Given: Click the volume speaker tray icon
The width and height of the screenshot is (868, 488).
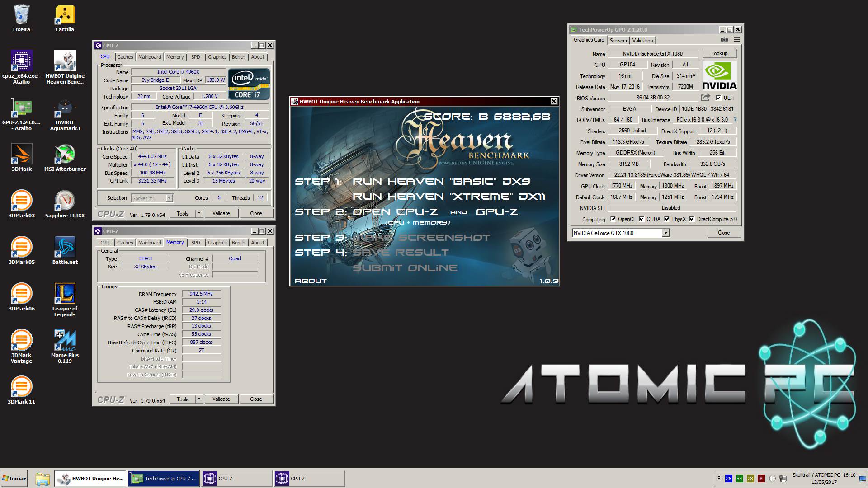Looking at the screenshot, I should [772, 479].
